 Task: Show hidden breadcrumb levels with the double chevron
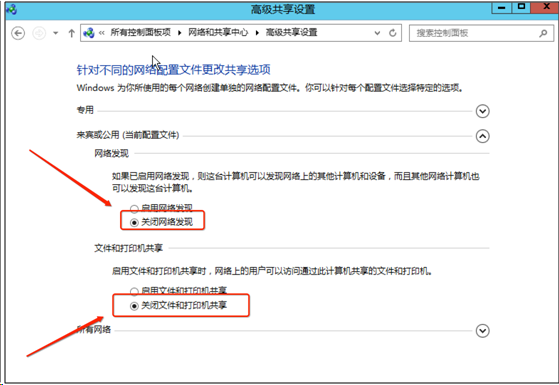click(102, 33)
